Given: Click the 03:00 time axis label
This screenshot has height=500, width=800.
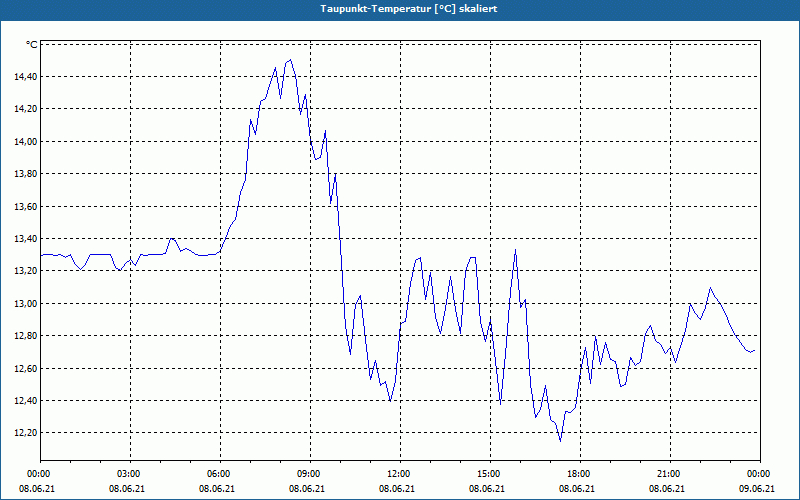Looking at the screenshot, I should click(x=130, y=474).
